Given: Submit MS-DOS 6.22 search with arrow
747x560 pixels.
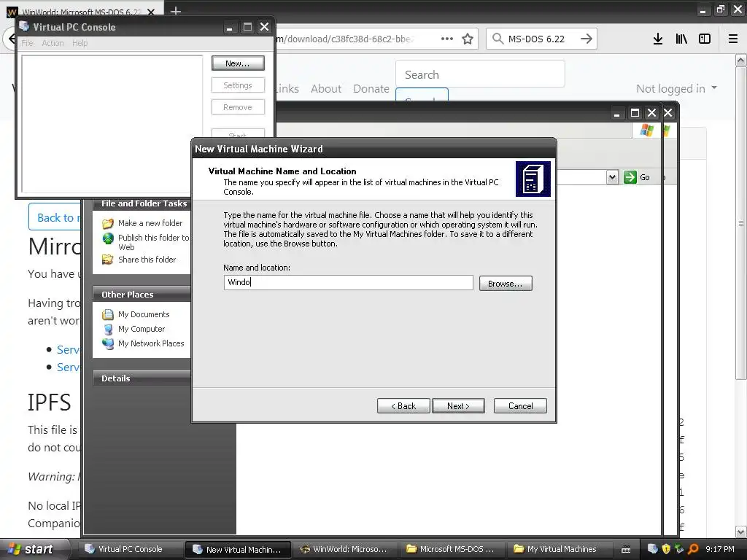Looking at the screenshot, I should pyautogui.click(x=587, y=39).
